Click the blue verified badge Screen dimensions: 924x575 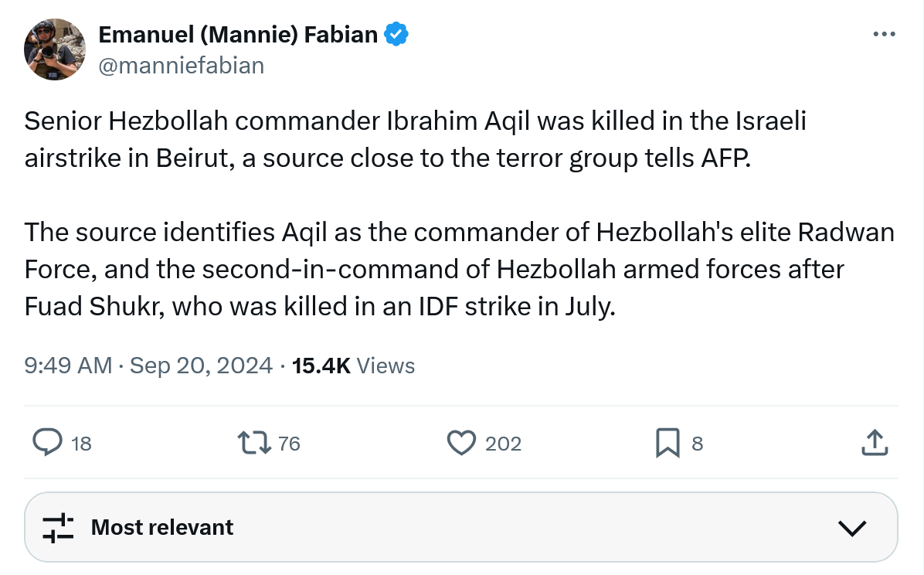[397, 35]
